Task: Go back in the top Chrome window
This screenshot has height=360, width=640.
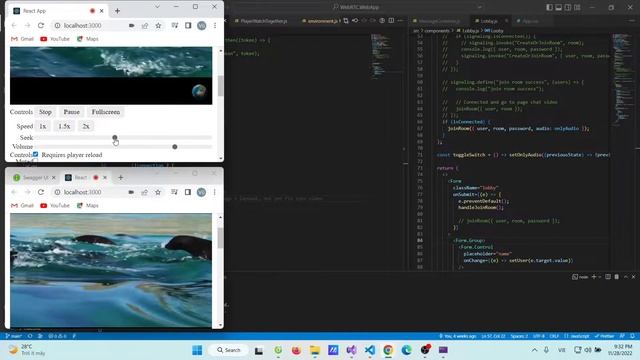Action: (14, 25)
